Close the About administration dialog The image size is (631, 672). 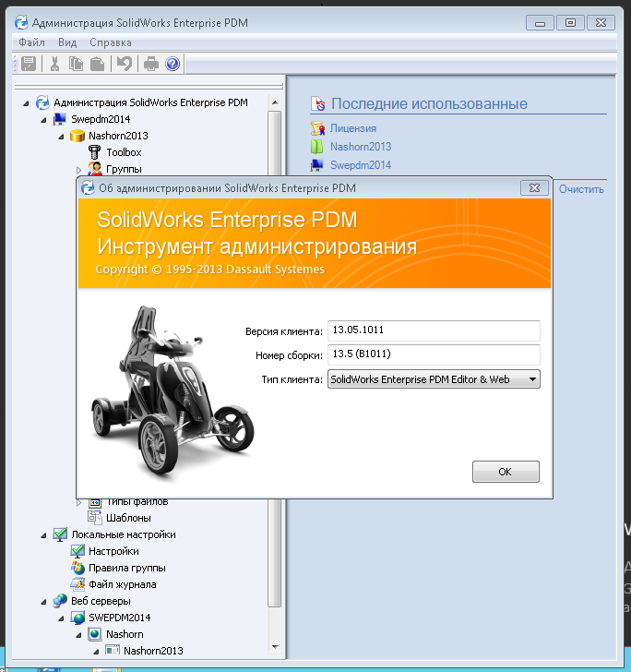coord(534,187)
